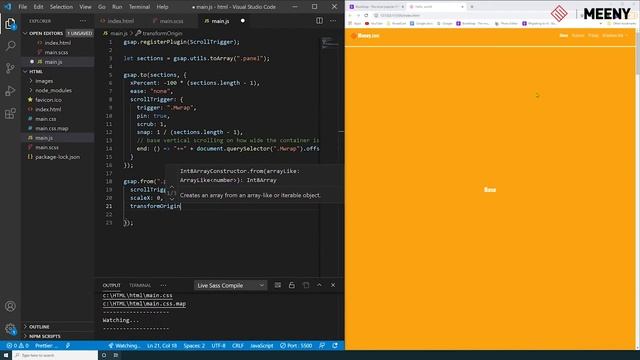Change language mode via JavaScript indicator
The width and height of the screenshot is (640, 360).
click(262, 346)
